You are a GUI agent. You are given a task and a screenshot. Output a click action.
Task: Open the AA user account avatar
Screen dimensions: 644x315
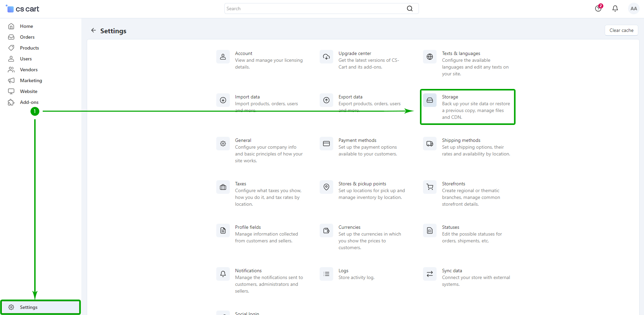coord(633,8)
